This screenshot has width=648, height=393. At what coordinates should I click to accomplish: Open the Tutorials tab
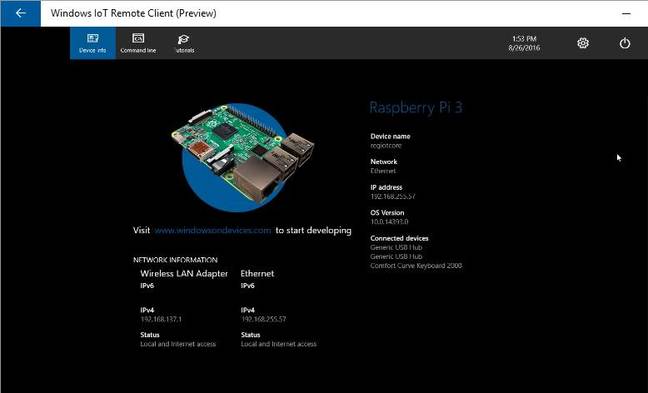coord(184,43)
